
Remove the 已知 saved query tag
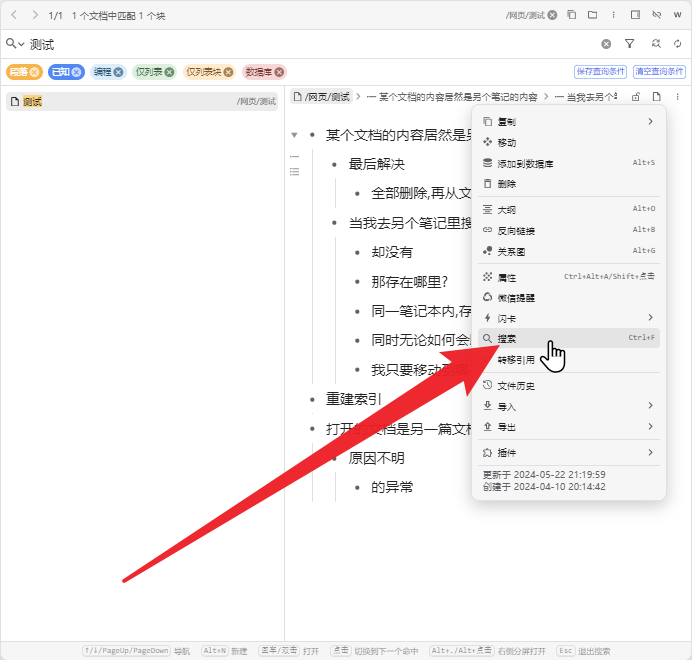click(x=76, y=72)
